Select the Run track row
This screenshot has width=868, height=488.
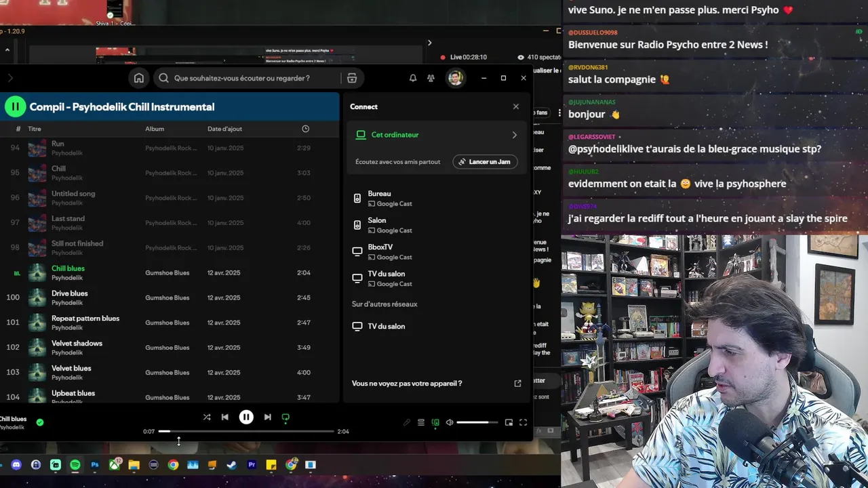(x=170, y=148)
